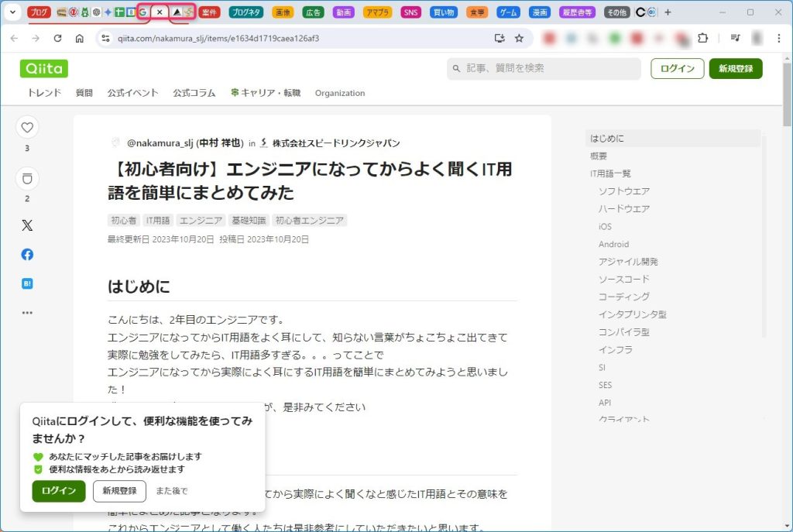Click the install app icon in address bar
The image size is (793, 532).
coord(499,39)
